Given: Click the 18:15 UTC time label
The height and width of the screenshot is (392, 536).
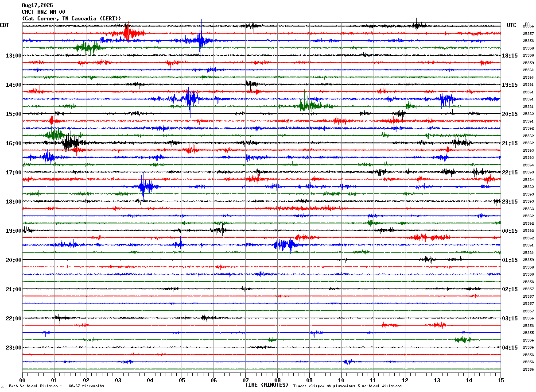Looking at the screenshot, I should click(x=510, y=56).
